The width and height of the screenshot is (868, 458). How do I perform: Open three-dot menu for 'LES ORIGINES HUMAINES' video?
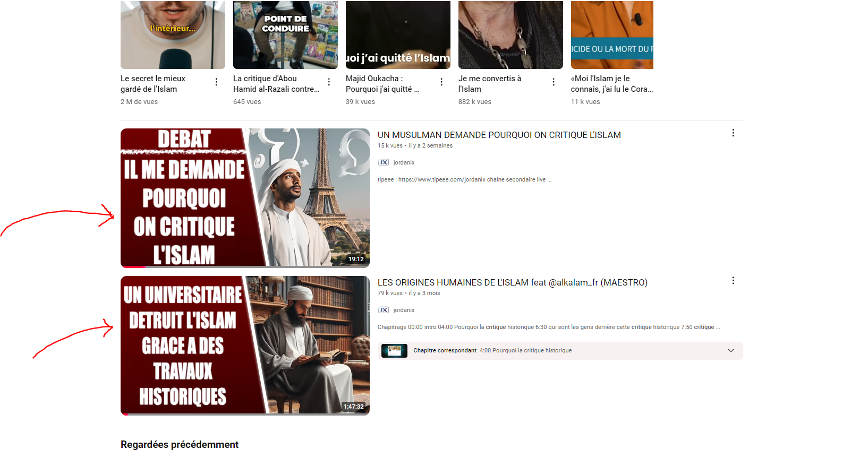[733, 281]
